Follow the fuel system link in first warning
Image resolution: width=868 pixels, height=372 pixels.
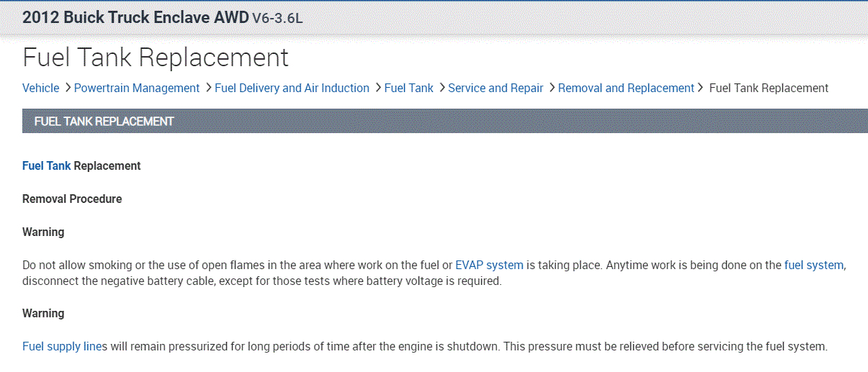(x=813, y=265)
